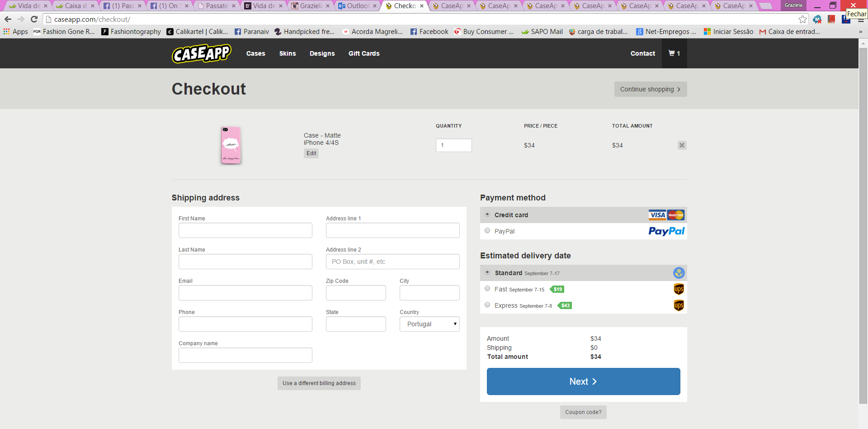
Task: Choose Express delivery September 7-8
Action: pyautogui.click(x=487, y=305)
